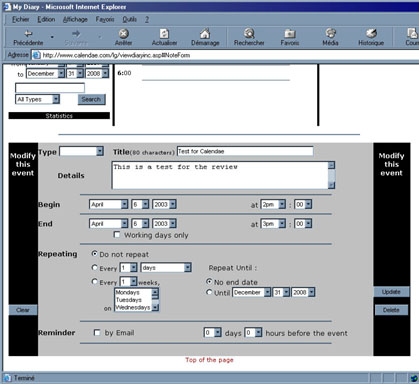419x384 pixels.
Task: Open the Until month December dropdown
Action: 252,292
